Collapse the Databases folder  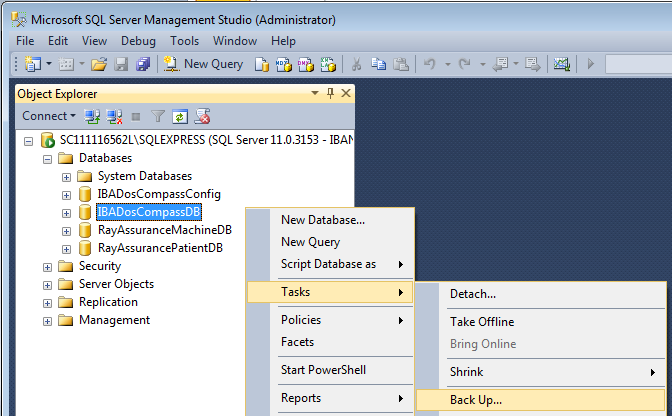[x=48, y=158]
